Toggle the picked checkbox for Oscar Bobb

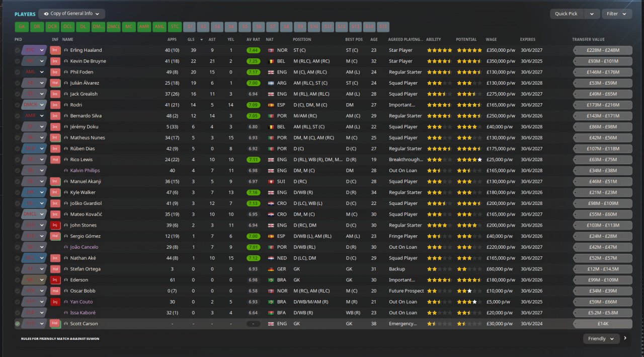pos(18,291)
